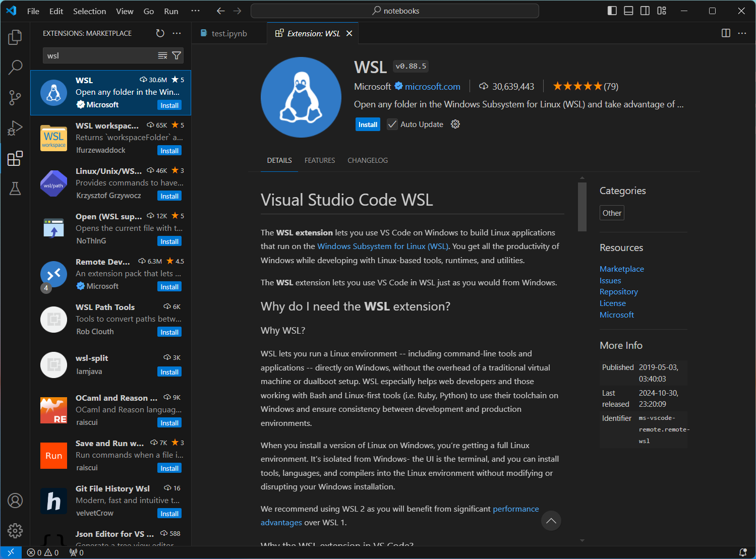The image size is (756, 559).
Task: Toggle the primary side bar layout icon
Action: pyautogui.click(x=612, y=11)
